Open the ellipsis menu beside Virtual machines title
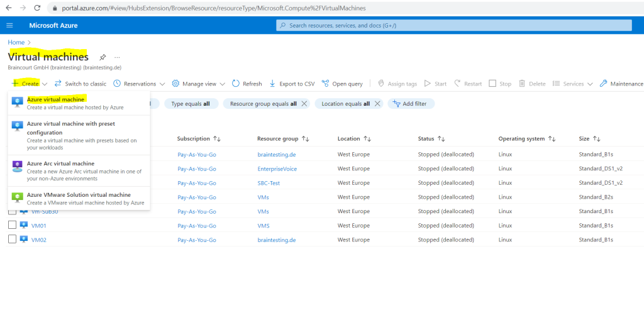This screenshot has width=644, height=332. (117, 57)
